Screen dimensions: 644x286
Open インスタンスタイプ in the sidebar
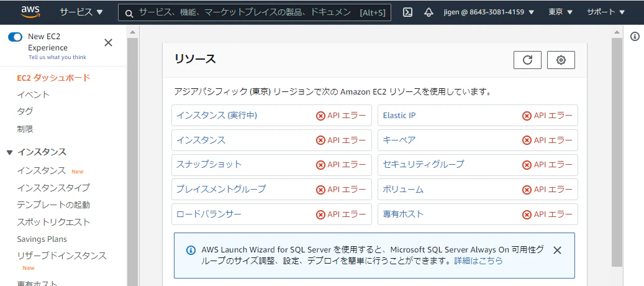53,188
